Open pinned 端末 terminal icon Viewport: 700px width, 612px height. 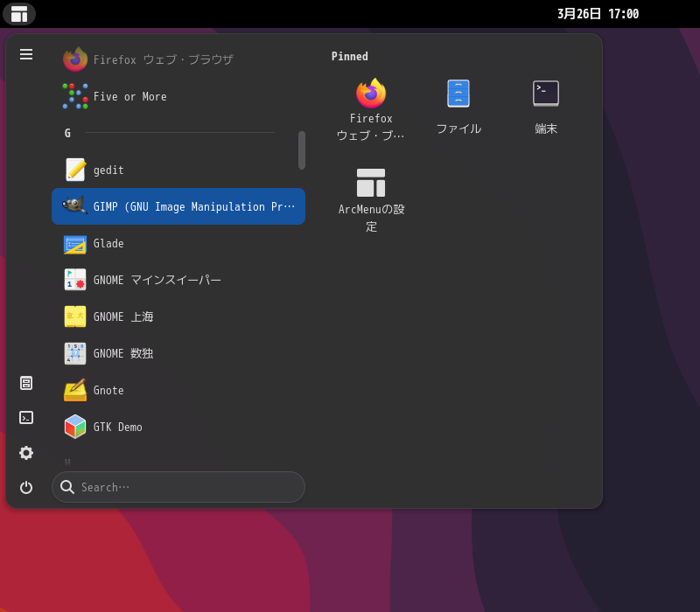[546, 94]
